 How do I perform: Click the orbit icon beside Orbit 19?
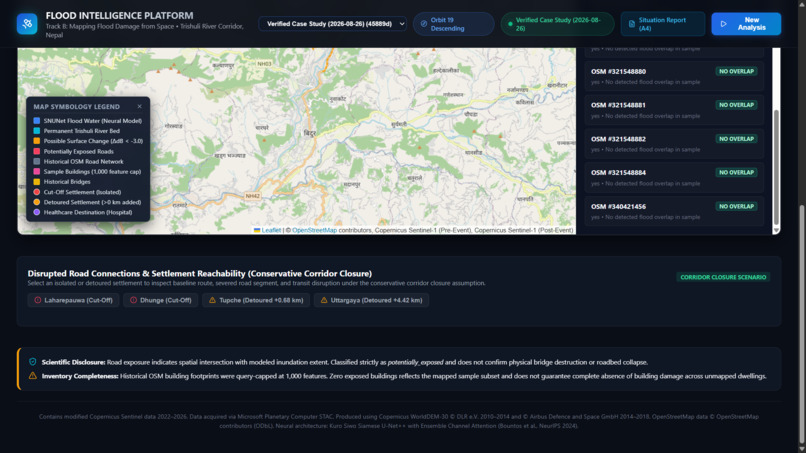pos(424,24)
